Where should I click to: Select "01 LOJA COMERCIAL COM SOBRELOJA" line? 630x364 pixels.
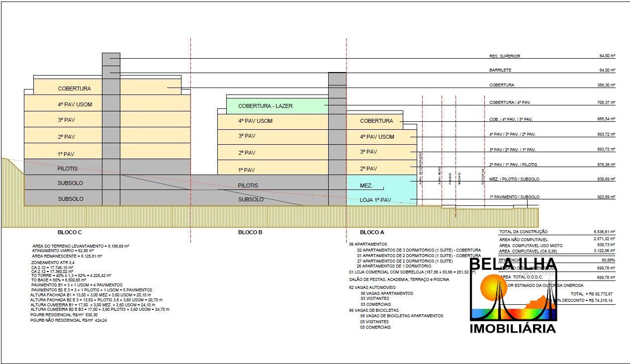(x=412, y=272)
